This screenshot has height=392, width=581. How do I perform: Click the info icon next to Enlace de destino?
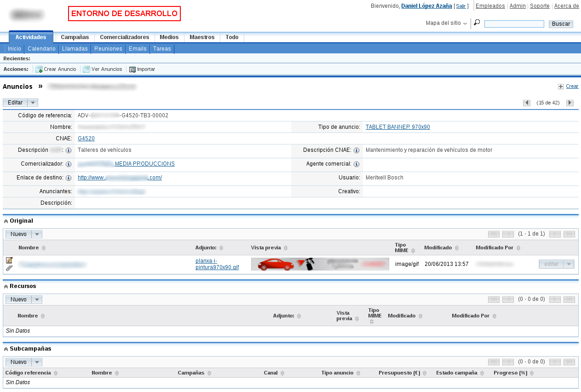pyautogui.click(x=69, y=178)
